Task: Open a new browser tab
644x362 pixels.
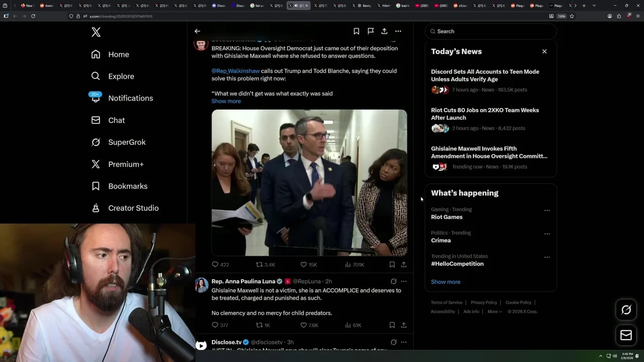Action: tap(584, 6)
